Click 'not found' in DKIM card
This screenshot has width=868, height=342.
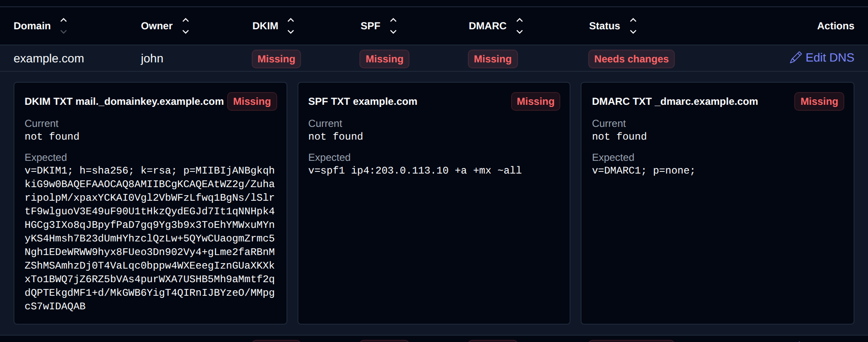[x=52, y=137]
